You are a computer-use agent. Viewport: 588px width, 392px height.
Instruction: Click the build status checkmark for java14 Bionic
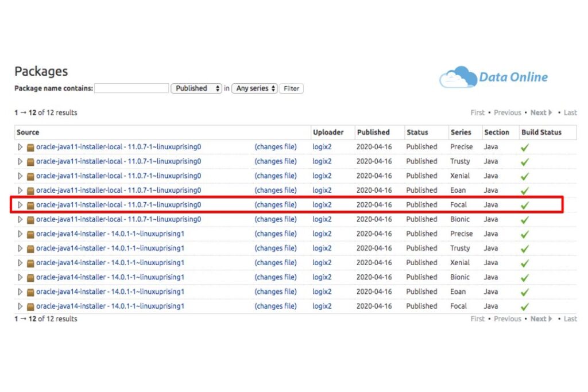pos(525,278)
